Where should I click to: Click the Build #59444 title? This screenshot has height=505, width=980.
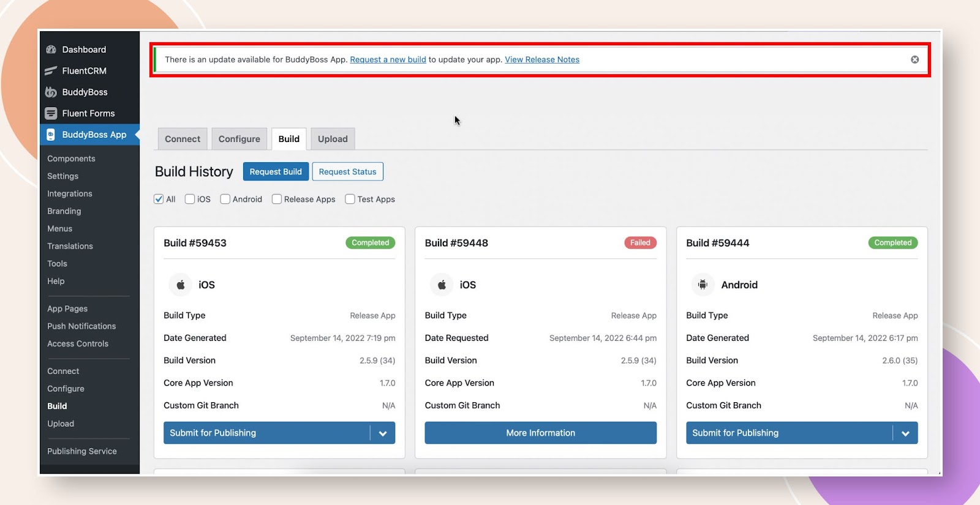717,243
